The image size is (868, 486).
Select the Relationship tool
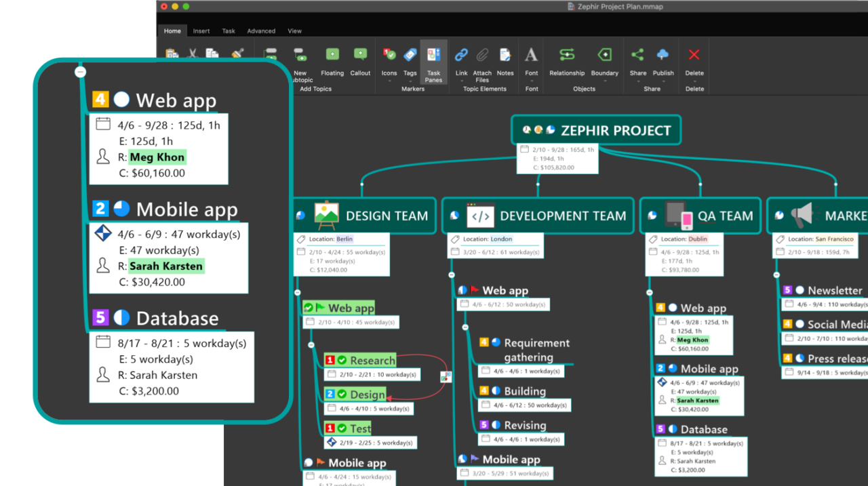click(566, 56)
